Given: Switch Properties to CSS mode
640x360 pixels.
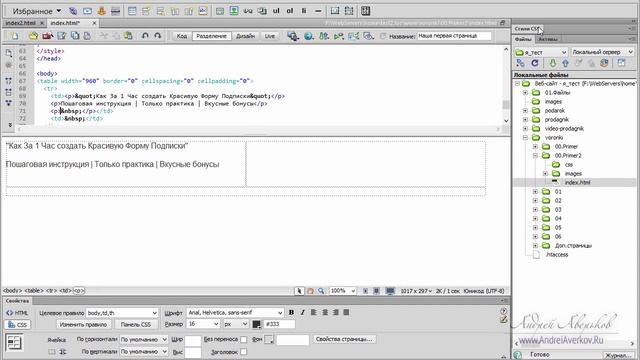Looking at the screenshot, I should pyautogui.click(x=17, y=325).
